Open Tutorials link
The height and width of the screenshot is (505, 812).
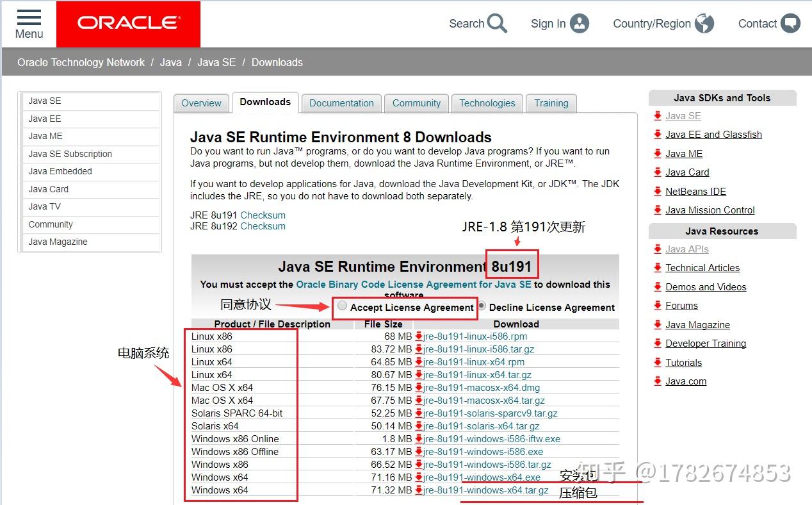[683, 363]
